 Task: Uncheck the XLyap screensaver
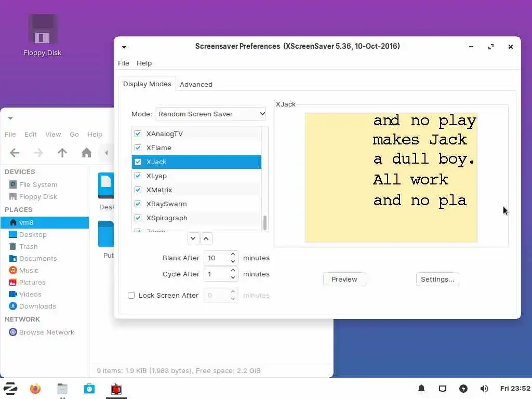(138, 176)
